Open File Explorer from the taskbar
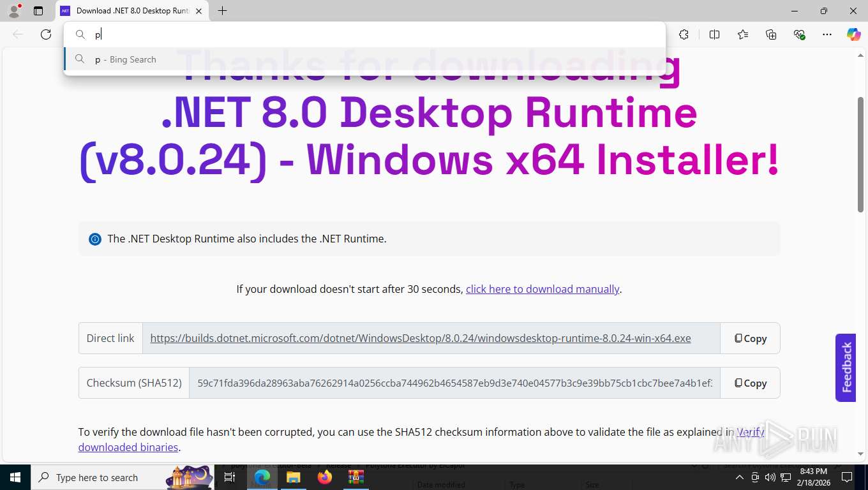 pyautogui.click(x=293, y=477)
